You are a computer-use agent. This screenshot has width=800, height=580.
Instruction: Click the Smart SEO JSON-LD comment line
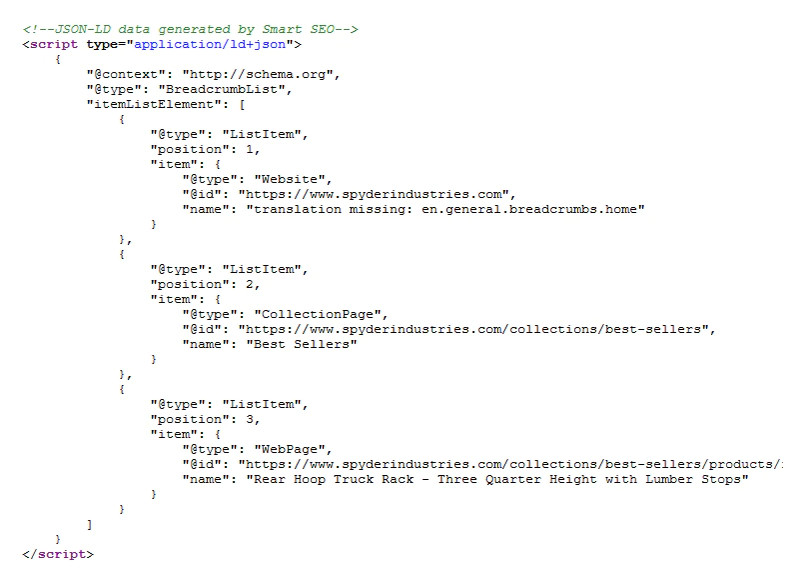190,29
